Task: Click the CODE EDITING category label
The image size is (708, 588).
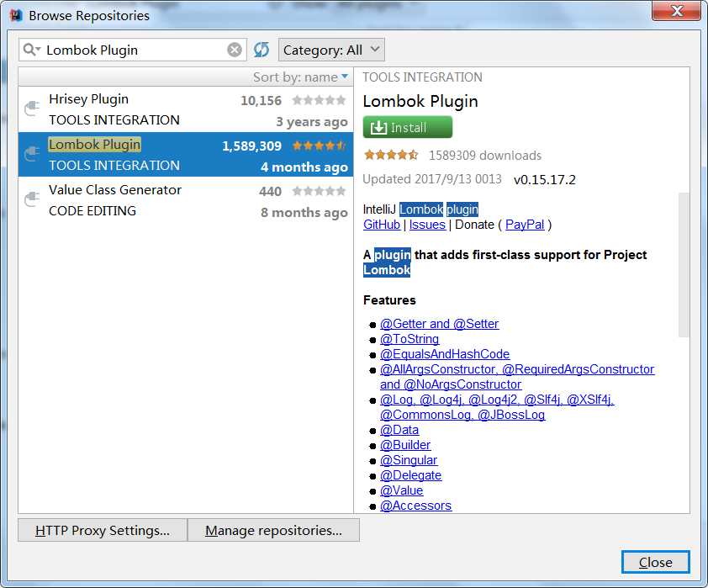Action: [92, 211]
